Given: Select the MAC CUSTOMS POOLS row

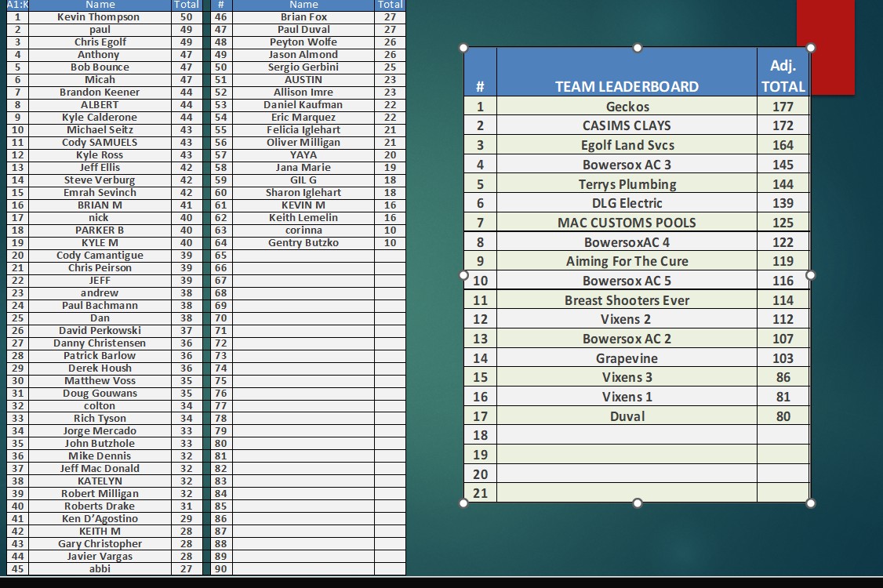Looking at the screenshot, I should click(x=627, y=223).
